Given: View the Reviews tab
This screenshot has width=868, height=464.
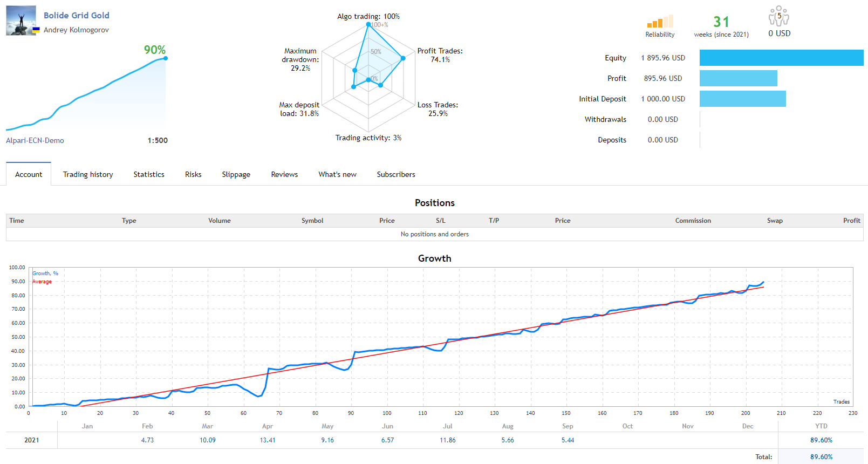Looking at the screenshot, I should pos(284,174).
